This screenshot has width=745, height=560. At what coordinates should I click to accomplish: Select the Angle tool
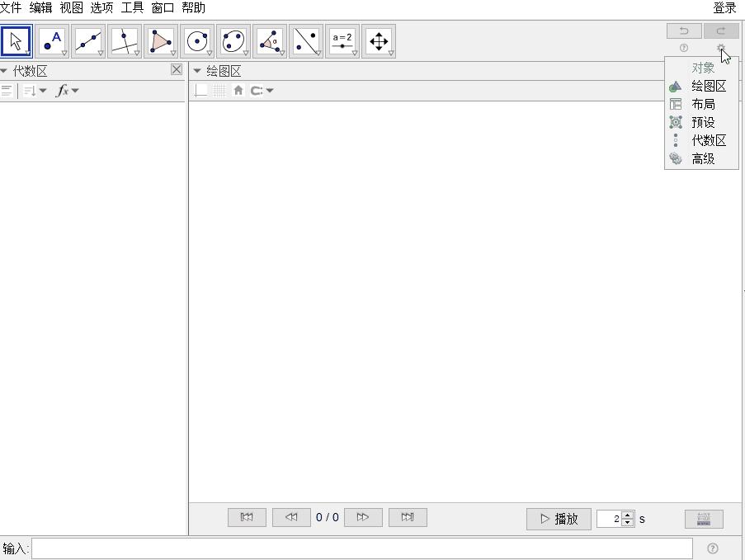271,40
